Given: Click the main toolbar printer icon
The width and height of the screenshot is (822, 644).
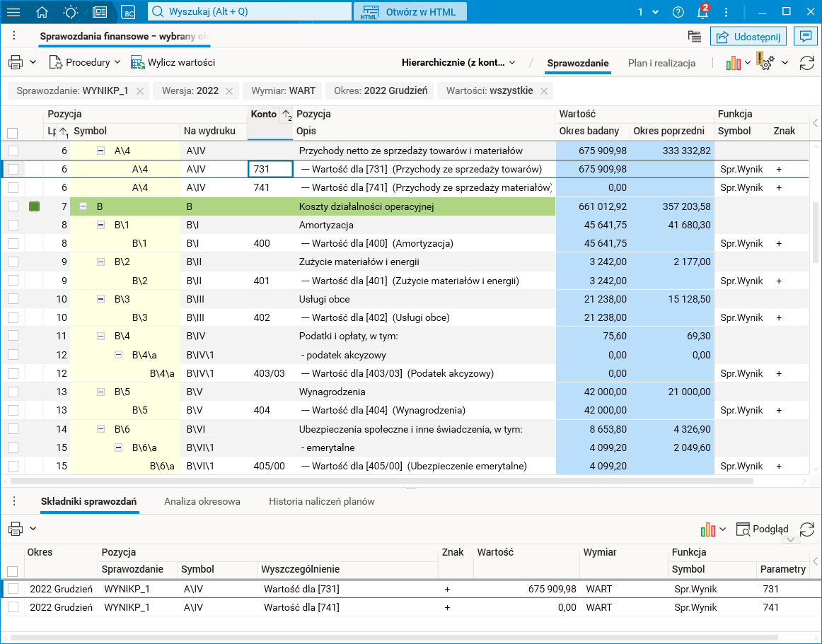Looking at the screenshot, I should (x=16, y=62).
